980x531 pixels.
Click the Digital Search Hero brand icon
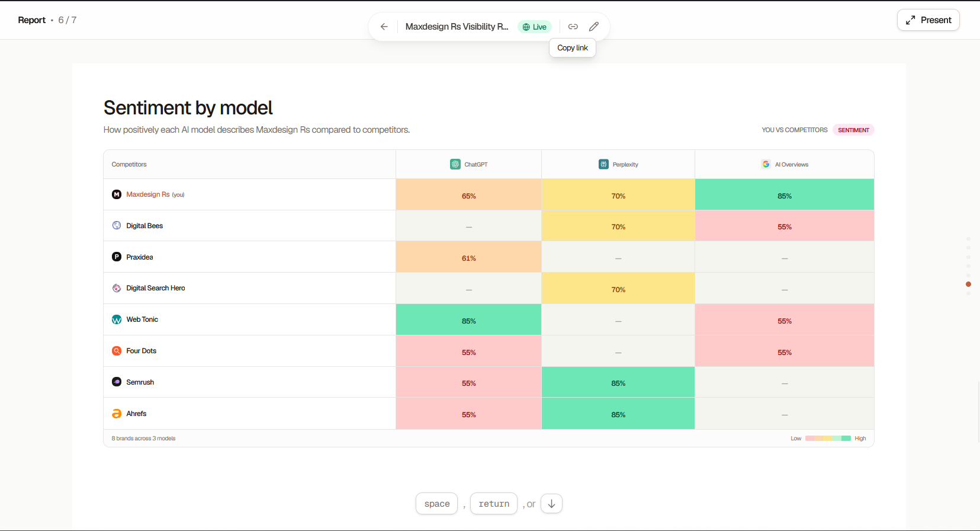click(117, 288)
